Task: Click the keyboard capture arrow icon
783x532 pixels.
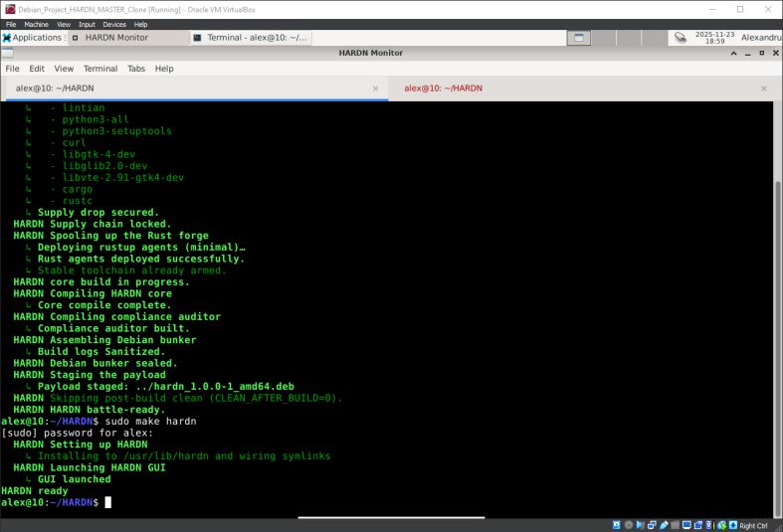Action: click(x=733, y=525)
